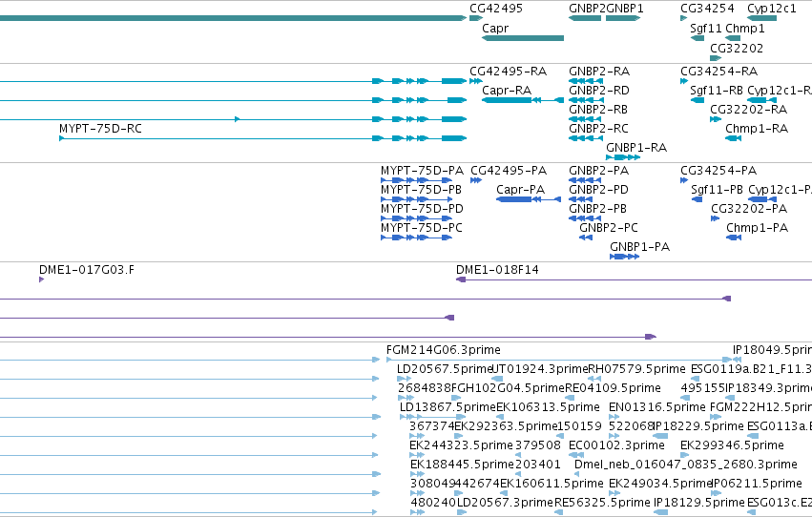Select the DME1-017G03.F feature
This screenshot has width=812, height=517.
click(x=41, y=279)
